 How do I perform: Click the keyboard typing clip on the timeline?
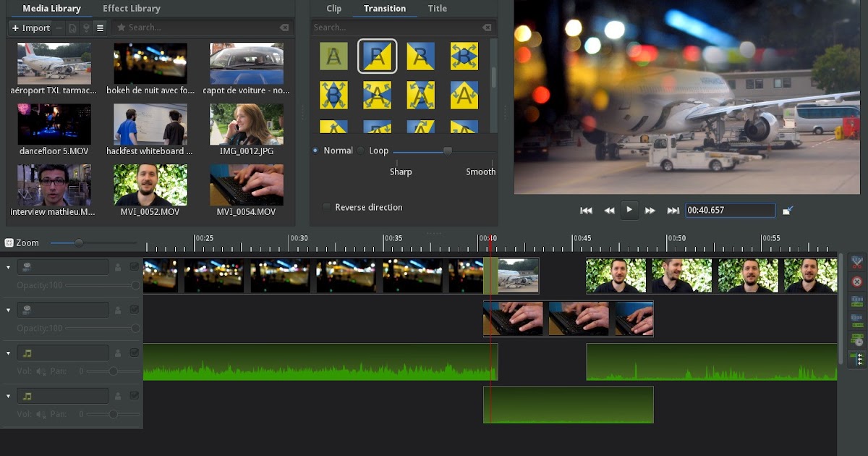click(569, 319)
